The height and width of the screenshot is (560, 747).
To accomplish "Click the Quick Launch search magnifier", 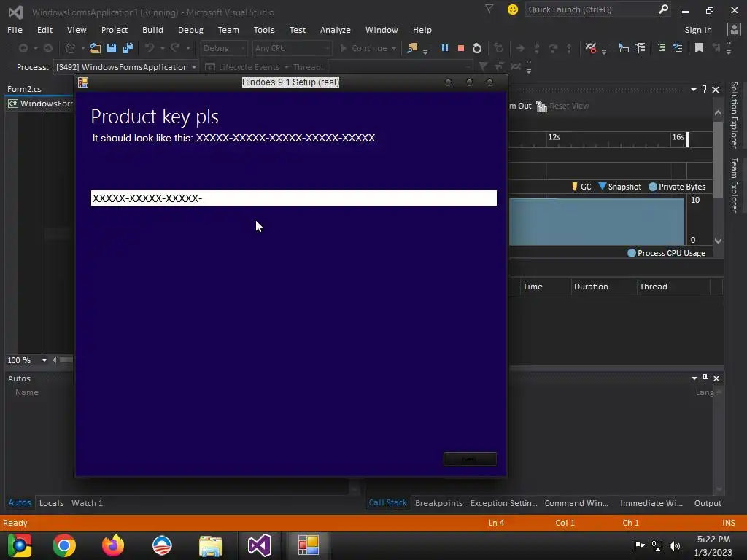I will tap(663, 9).
